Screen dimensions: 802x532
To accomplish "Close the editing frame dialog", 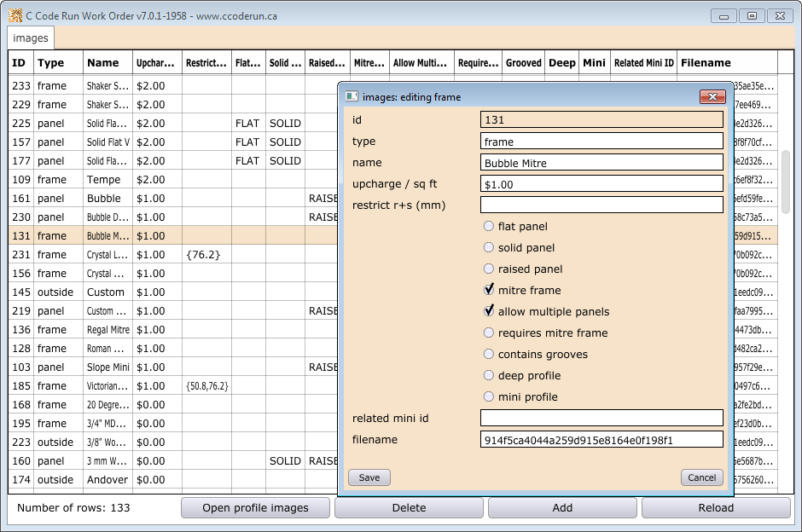I will (712, 97).
